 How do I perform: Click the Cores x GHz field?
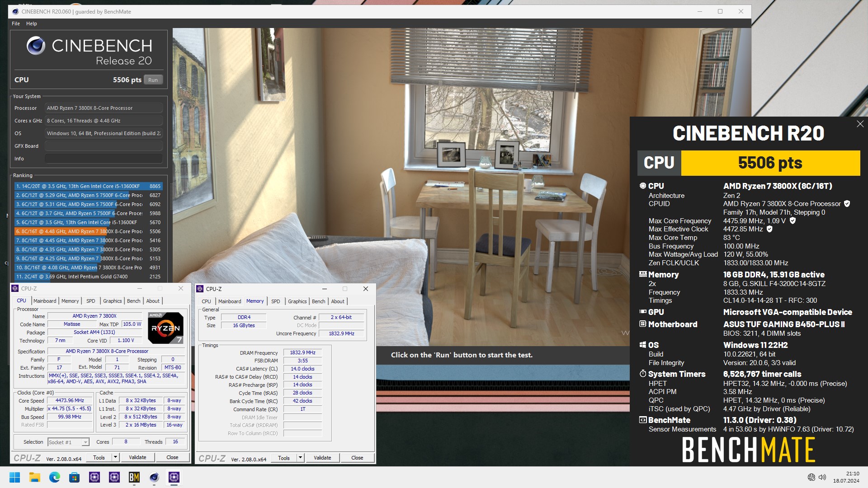[104, 121]
